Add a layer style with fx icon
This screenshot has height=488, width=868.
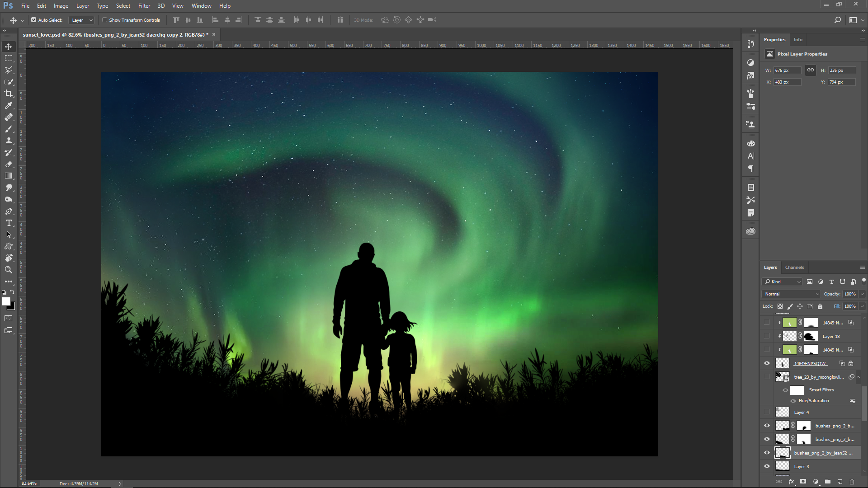pyautogui.click(x=791, y=482)
